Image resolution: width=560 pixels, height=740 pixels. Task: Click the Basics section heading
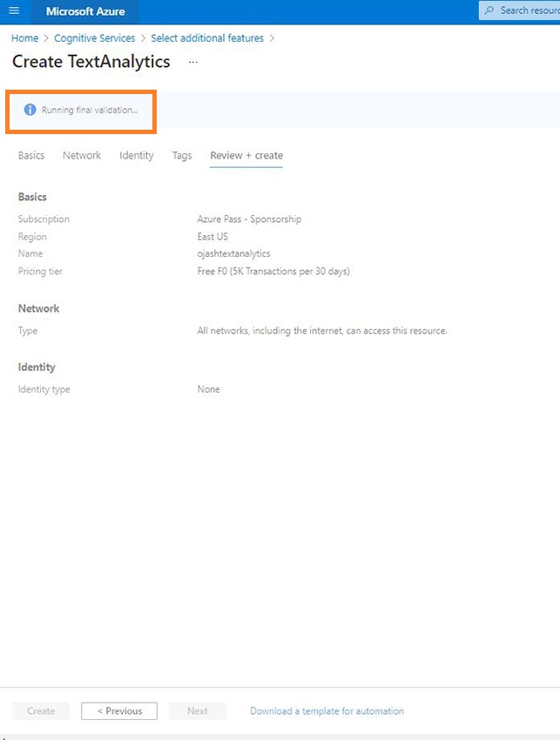pos(32,197)
